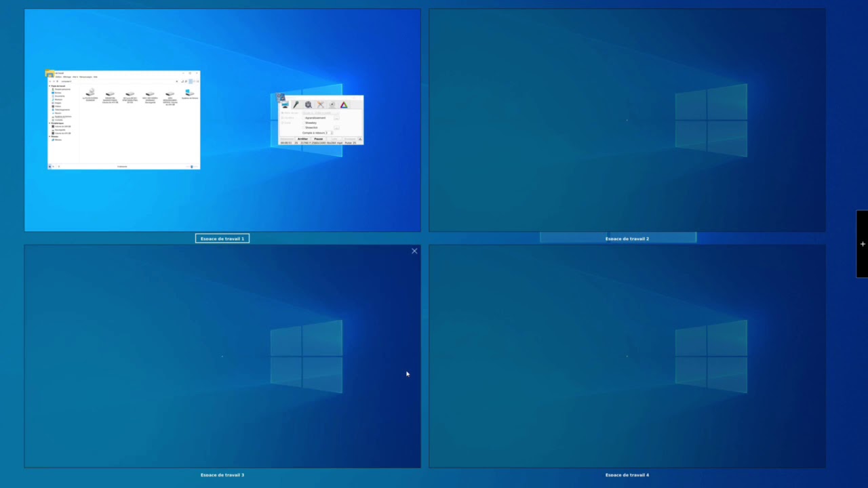The height and width of the screenshot is (488, 868).
Task: Collapse the Périphériques section in sidebar
Action: pos(50,123)
